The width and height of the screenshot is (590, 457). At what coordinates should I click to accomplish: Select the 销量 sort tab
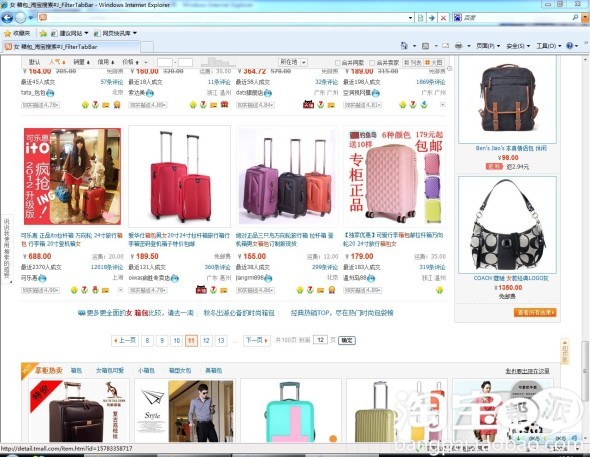(x=81, y=62)
